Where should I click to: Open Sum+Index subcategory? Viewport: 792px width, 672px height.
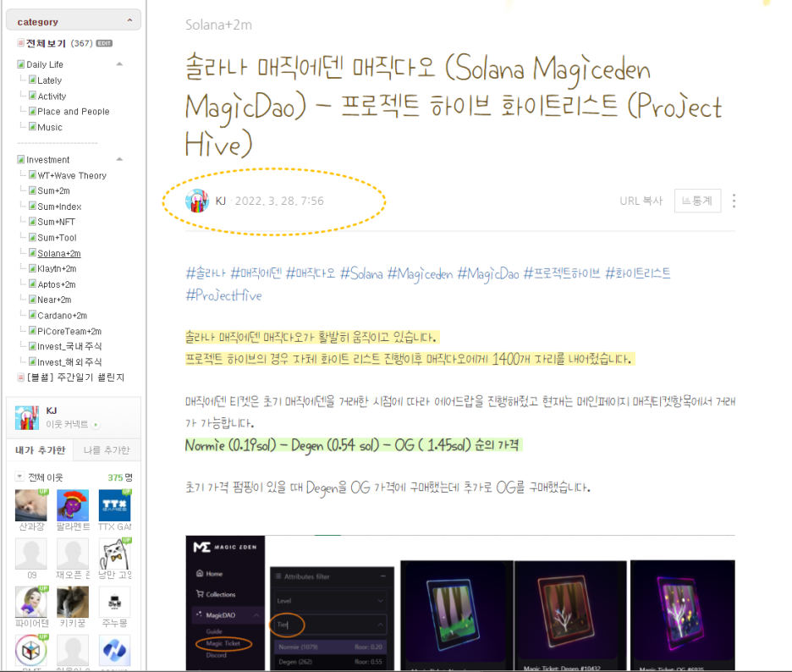(59, 207)
